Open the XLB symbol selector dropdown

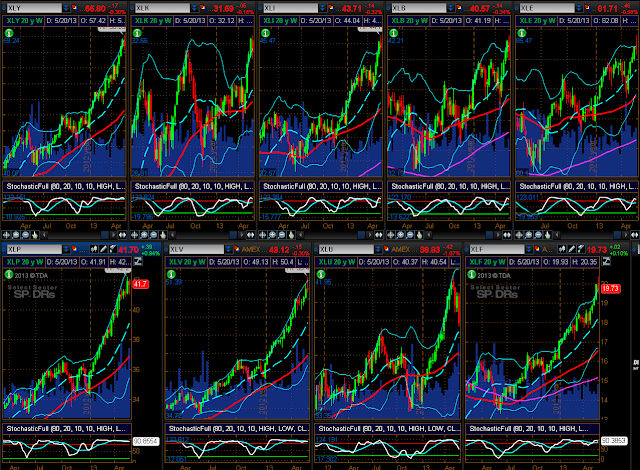click(451, 8)
